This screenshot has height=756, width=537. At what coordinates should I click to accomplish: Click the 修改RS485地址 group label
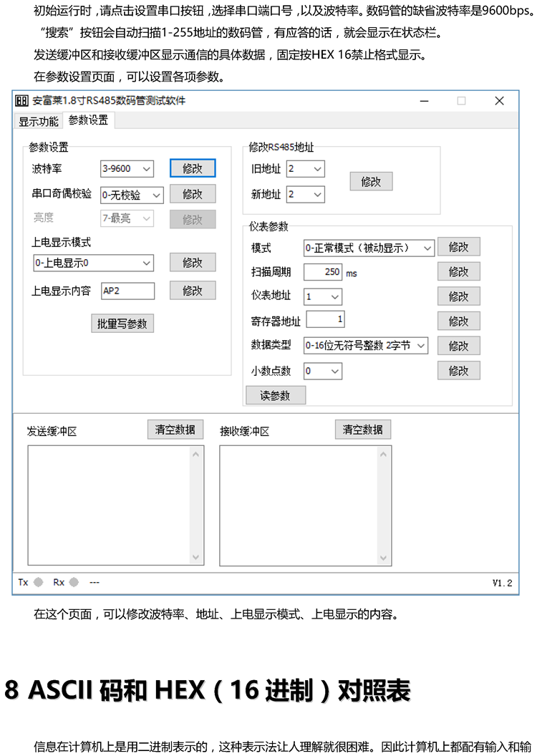[x=281, y=147]
